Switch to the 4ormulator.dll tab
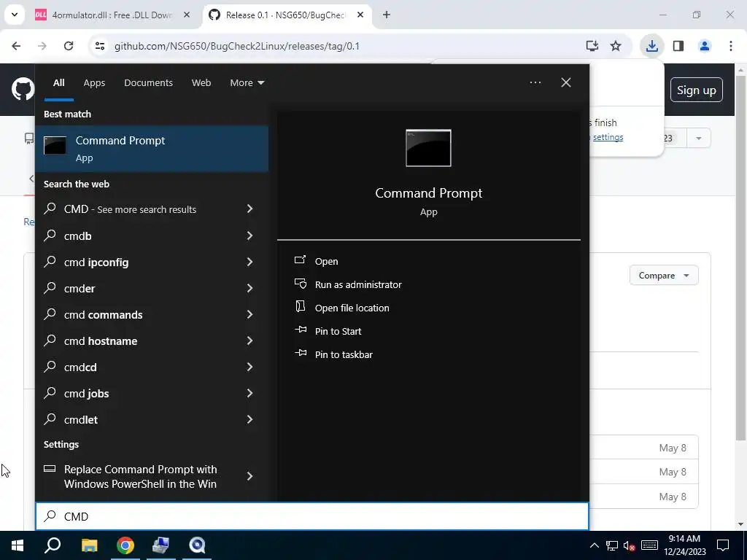The width and height of the screenshot is (747, 560). [x=112, y=15]
